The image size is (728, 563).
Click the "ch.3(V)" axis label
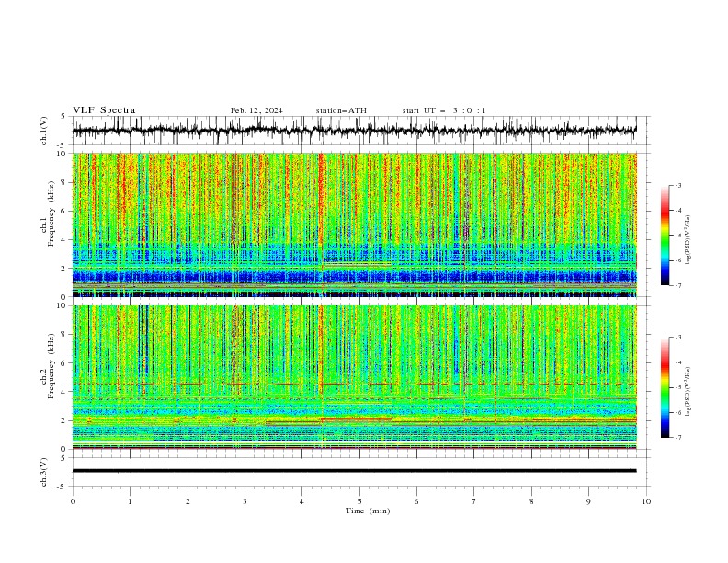coord(44,472)
